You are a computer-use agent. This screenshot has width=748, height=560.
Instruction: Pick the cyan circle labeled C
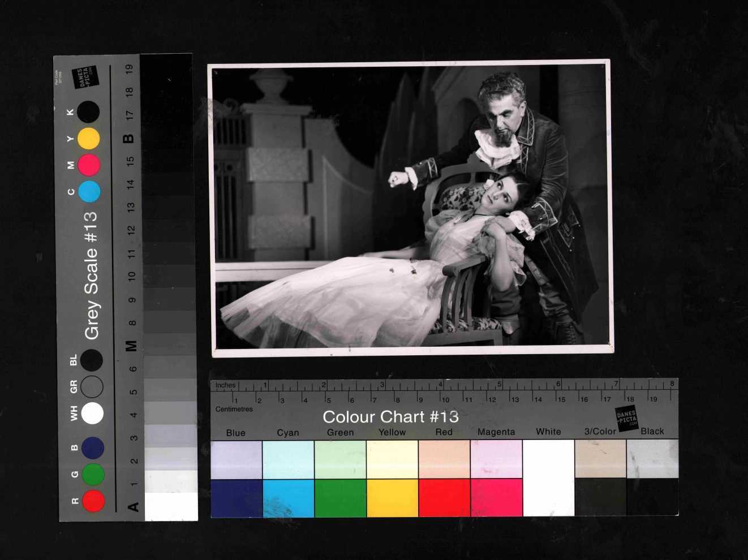click(x=89, y=192)
